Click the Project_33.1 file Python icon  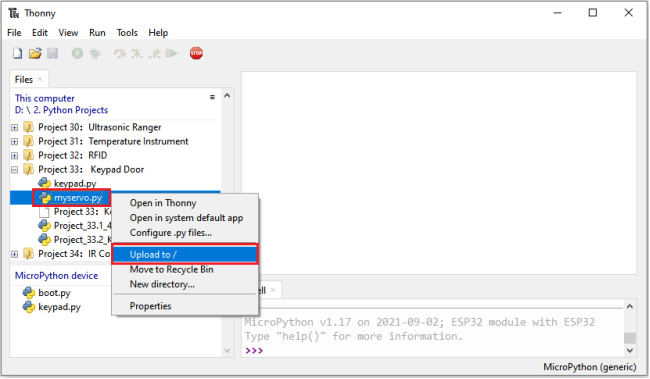(x=44, y=226)
